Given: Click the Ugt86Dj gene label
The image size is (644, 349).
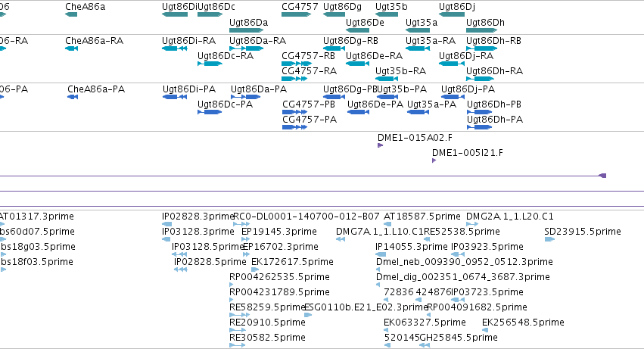Looking at the screenshot, I should 457,7.
